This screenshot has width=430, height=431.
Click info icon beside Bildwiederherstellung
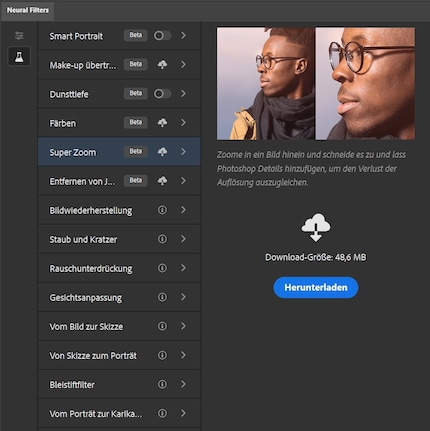point(162,210)
